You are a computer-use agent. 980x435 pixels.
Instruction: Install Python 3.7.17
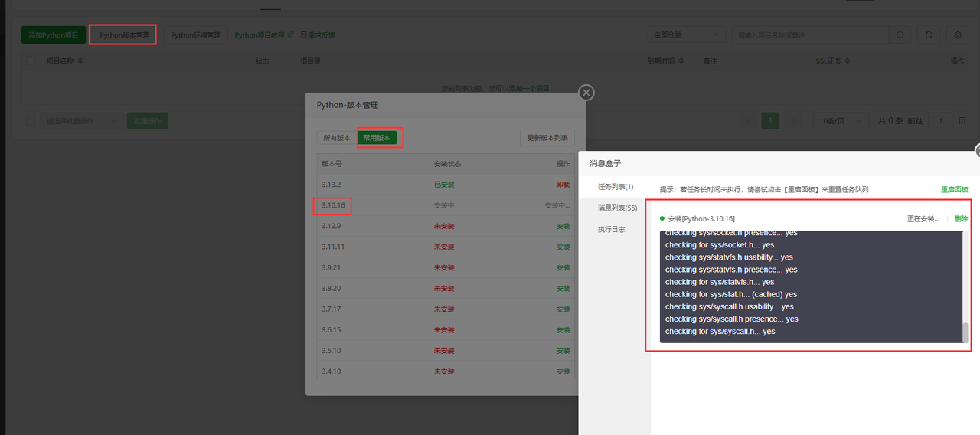pyautogui.click(x=563, y=309)
